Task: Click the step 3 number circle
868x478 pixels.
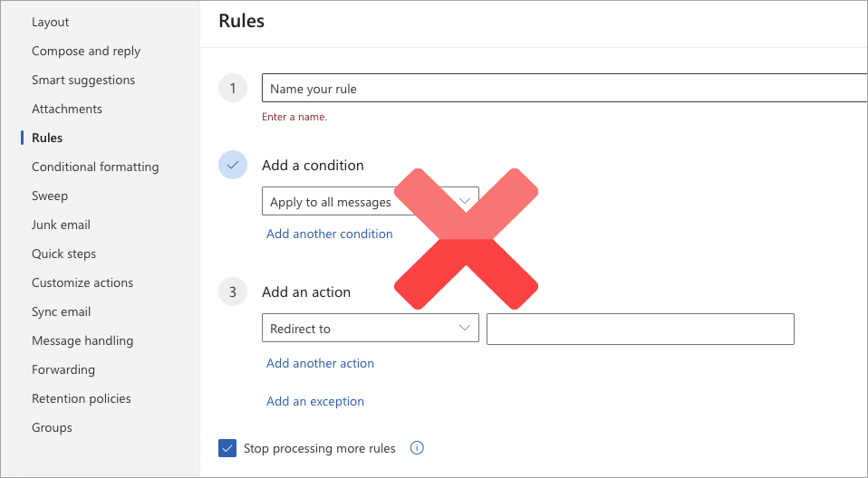Action: tap(233, 292)
